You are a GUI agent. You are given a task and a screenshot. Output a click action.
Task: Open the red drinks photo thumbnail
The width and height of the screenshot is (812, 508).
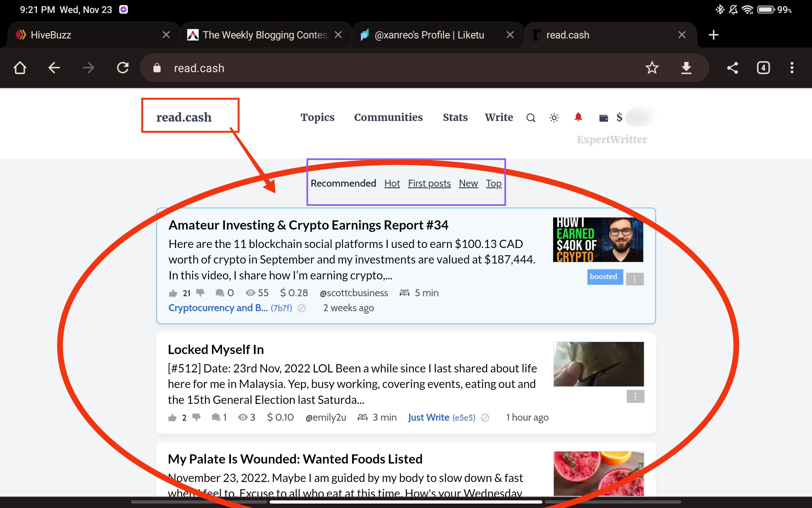[x=599, y=473]
